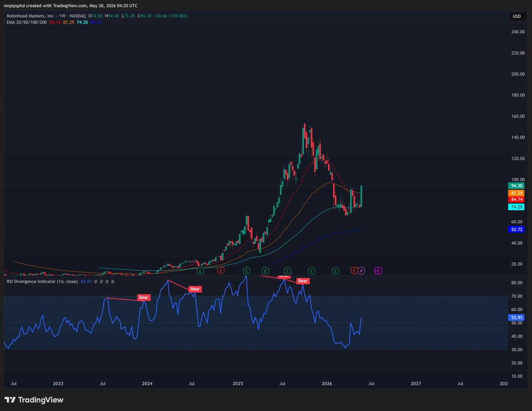Click the green earnings marker just after 2026
The image size is (532, 411).
click(x=336, y=270)
